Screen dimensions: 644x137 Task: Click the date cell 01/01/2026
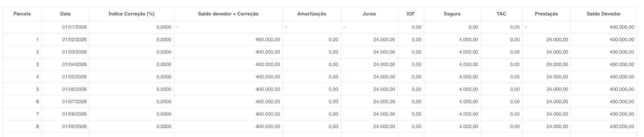[74, 27]
